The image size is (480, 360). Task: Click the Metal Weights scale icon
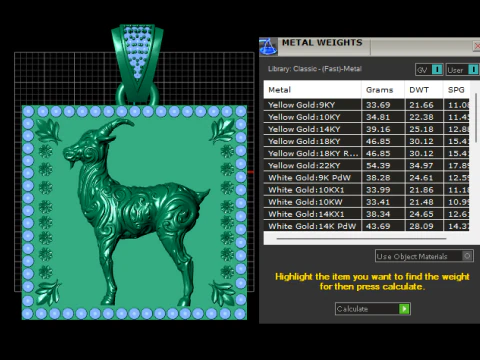pyautogui.click(x=268, y=46)
